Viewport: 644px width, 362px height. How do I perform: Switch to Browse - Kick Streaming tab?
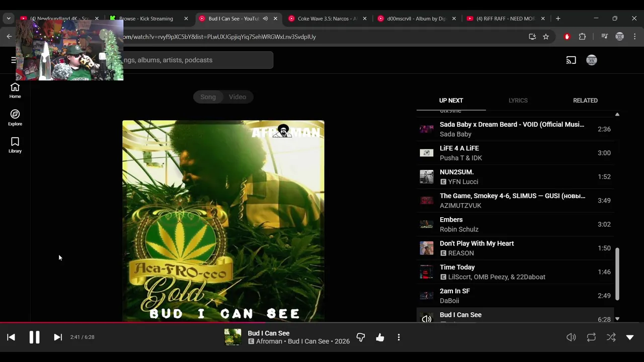(x=148, y=19)
